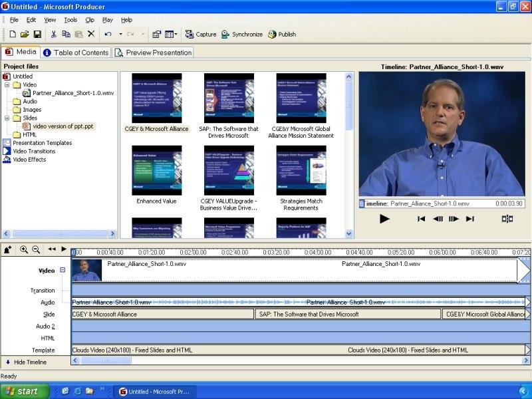
Task: Select the Strategies Match Requirements slide thumbnail
Action: pos(301,170)
